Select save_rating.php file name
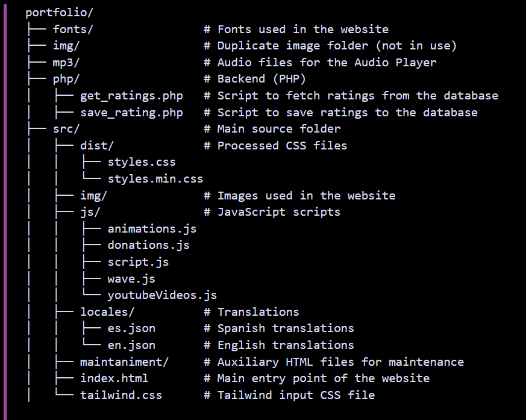Screen dimensions: 526x420 coord(131,113)
